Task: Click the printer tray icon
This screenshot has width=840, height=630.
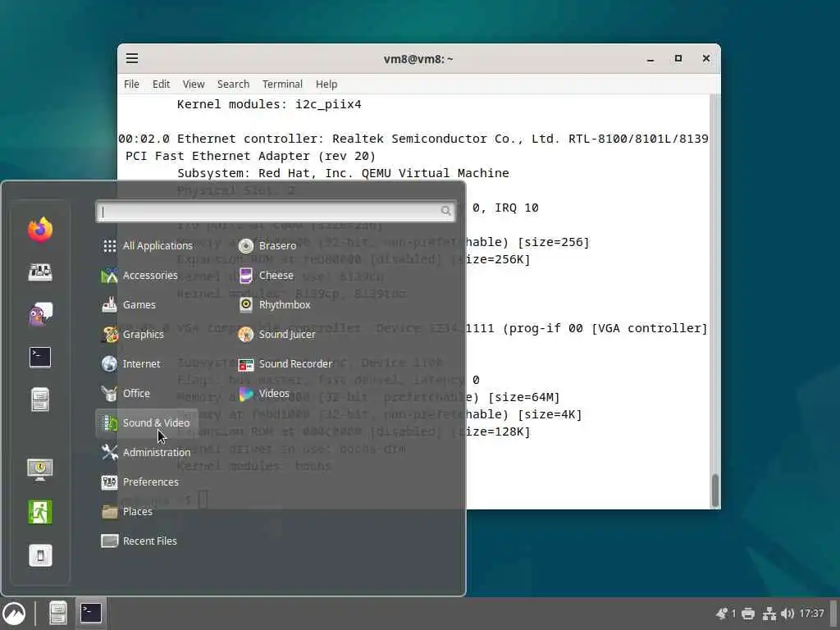Action: 748,614
